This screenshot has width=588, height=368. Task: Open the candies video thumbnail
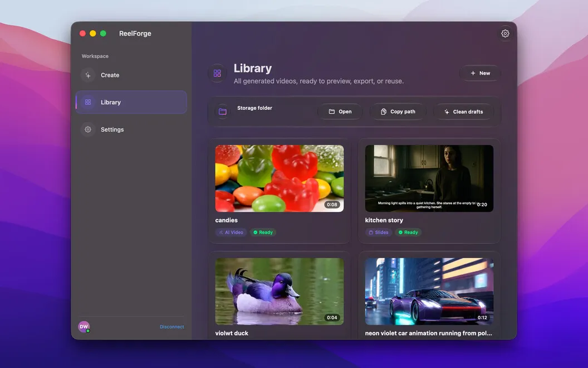coord(280,178)
